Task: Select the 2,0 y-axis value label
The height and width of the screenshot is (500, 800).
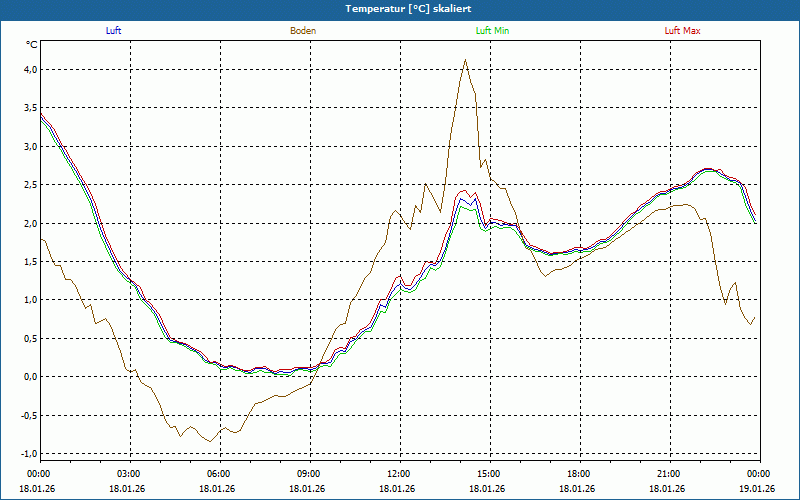Action: [x=30, y=223]
